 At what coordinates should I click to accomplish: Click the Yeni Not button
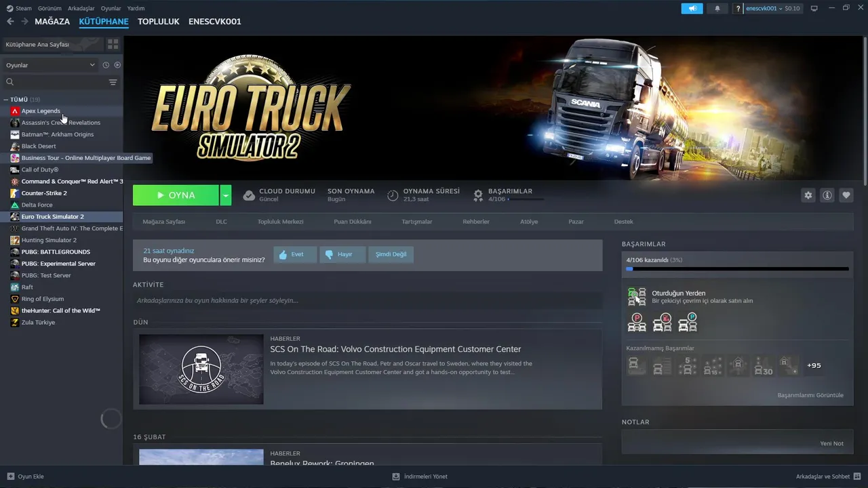(x=832, y=443)
